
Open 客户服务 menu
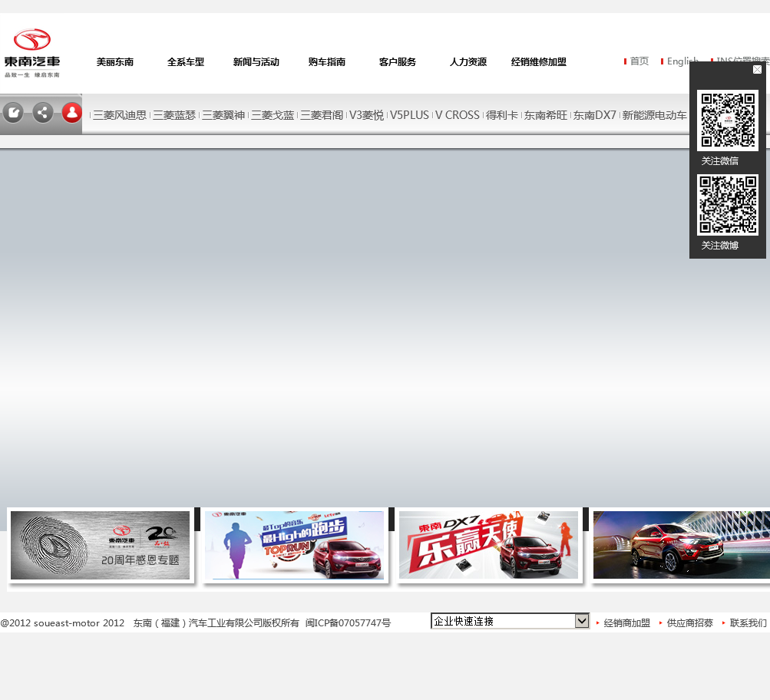click(398, 62)
